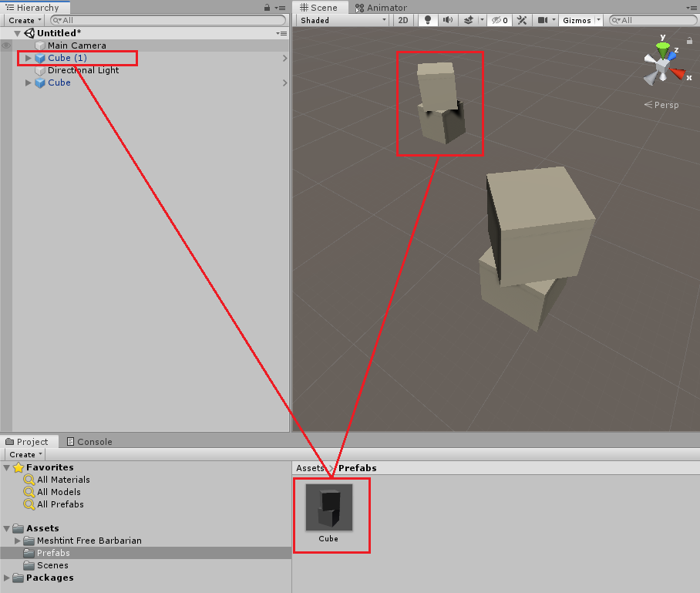Open the scene effects options dropdown arrow
Viewport: 700px width, 593px height.
(x=482, y=20)
